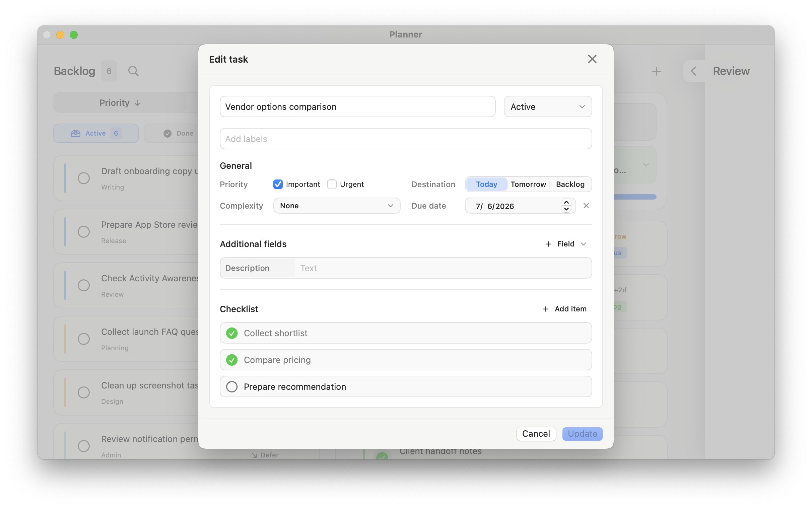The height and width of the screenshot is (509, 812).
Task: Complete the Review notification task circle
Action: [83, 446]
